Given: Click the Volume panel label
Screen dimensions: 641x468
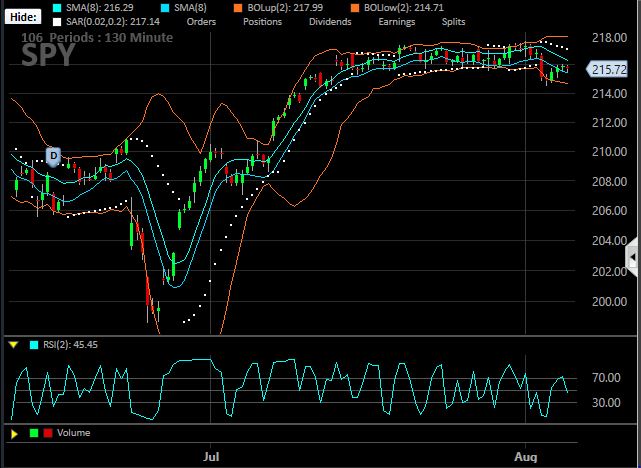Looking at the screenshot, I should [74, 433].
